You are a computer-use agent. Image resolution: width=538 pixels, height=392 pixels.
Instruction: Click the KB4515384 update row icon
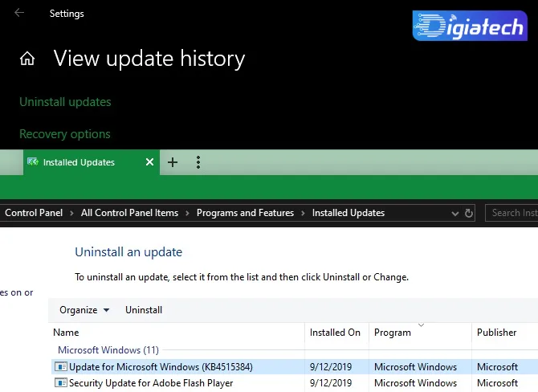[x=61, y=366]
